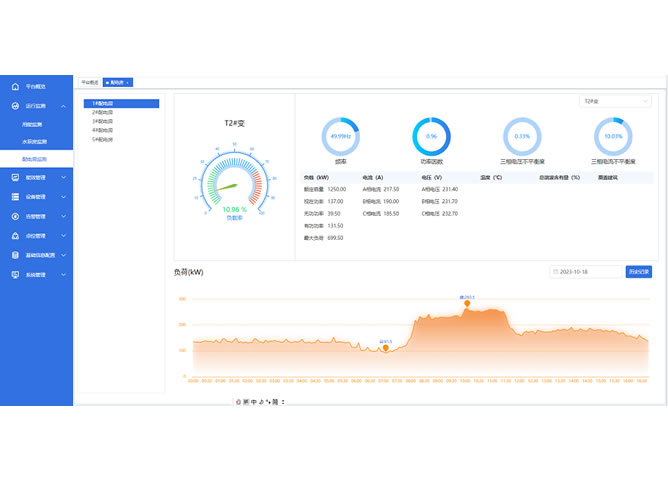
Task: Click the 系统管理 monitor icon in sidebar
Action: (x=14, y=274)
